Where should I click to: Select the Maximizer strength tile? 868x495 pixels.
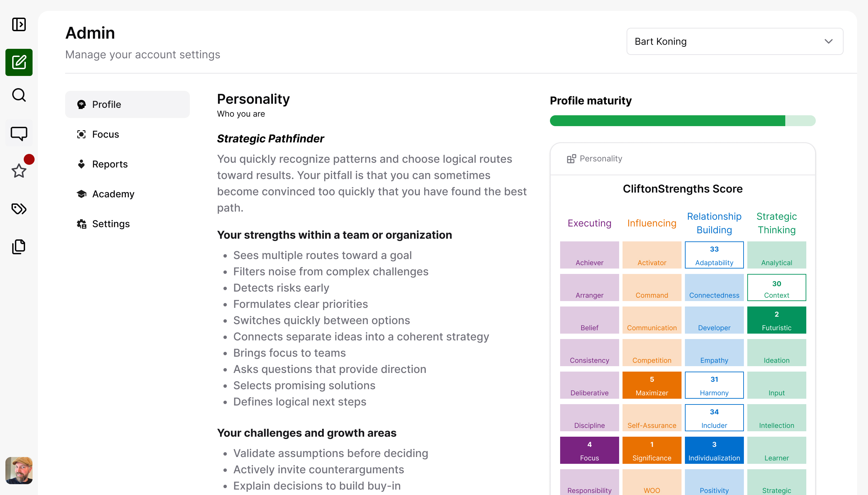(x=651, y=385)
